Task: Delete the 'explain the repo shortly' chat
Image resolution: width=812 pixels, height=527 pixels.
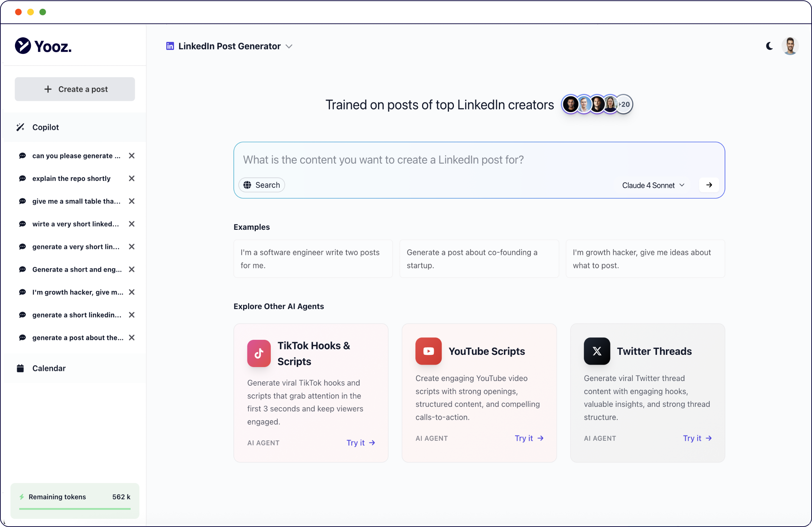Action: 132,178
